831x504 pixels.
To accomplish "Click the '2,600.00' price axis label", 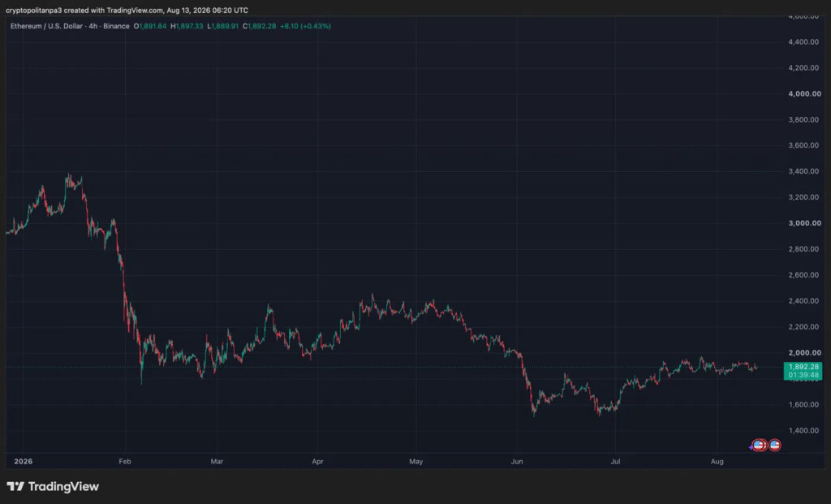I will pyautogui.click(x=803, y=275).
